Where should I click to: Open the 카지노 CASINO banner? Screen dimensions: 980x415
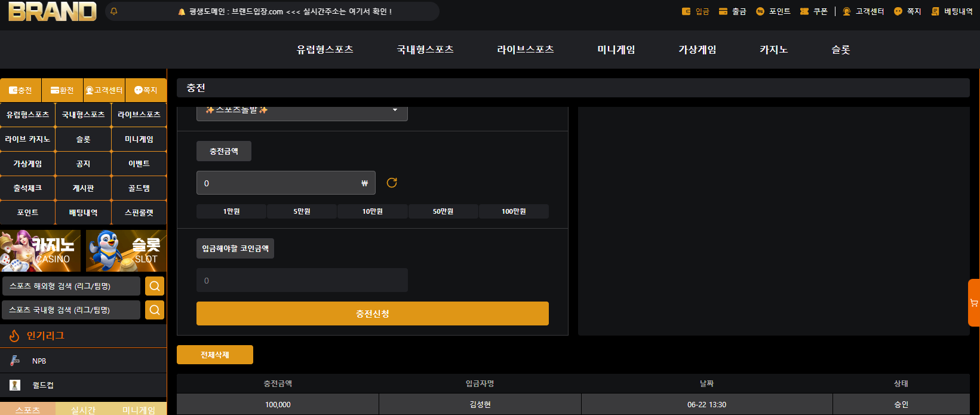pos(41,251)
